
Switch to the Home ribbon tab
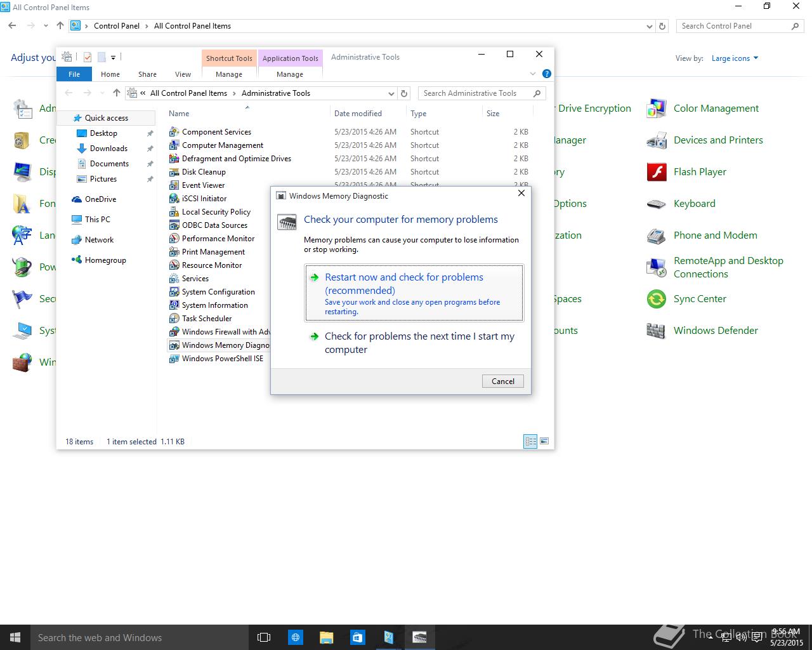pyautogui.click(x=110, y=74)
